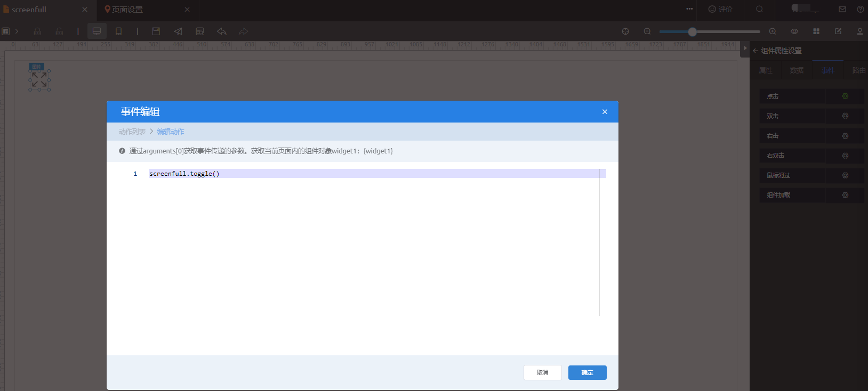Open settings gear for 右击 event
Image resolution: width=868 pixels, height=391 pixels.
(x=845, y=136)
